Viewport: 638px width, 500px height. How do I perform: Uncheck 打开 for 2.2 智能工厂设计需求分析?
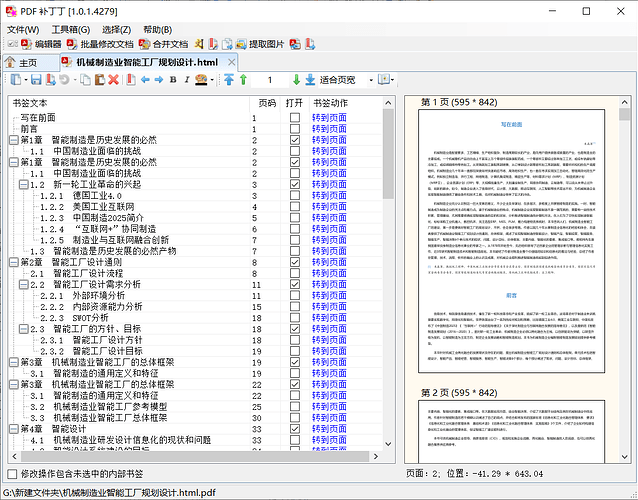295,284
